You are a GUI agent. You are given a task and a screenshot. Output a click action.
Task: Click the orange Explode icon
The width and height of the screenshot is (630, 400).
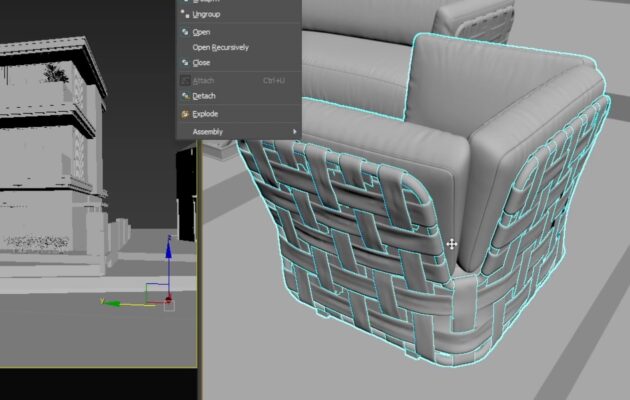pos(184,114)
